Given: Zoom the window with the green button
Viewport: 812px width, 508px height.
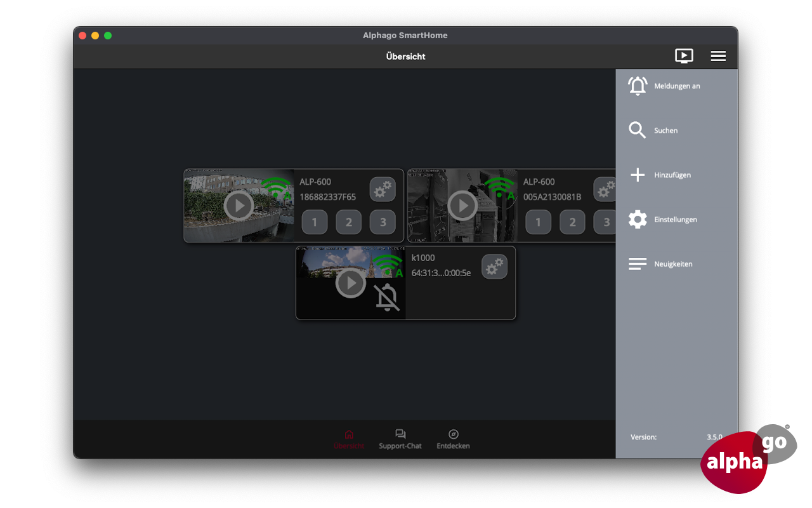Looking at the screenshot, I should pyautogui.click(x=108, y=36).
